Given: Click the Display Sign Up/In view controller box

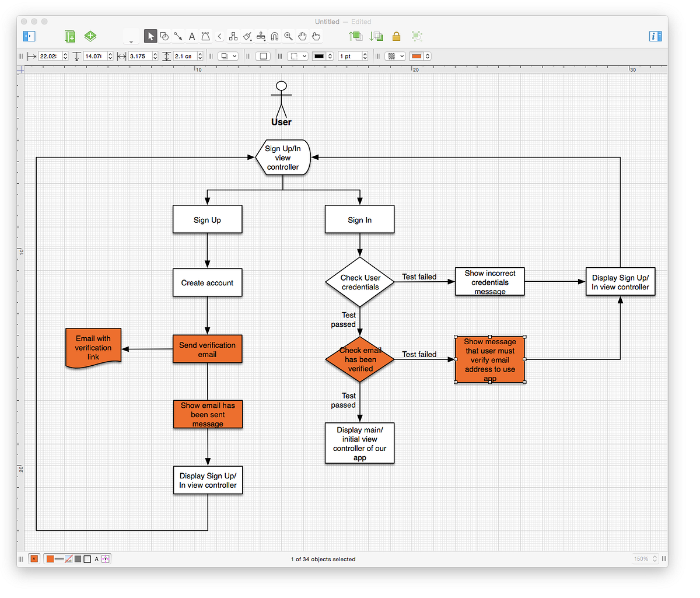Looking at the screenshot, I should 208,480.
